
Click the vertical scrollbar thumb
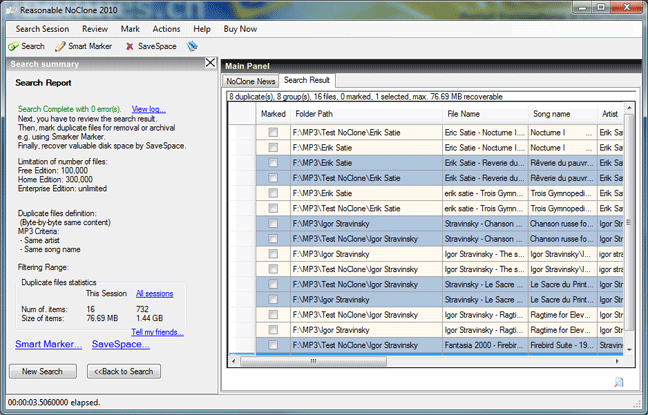pyautogui.click(x=629, y=222)
